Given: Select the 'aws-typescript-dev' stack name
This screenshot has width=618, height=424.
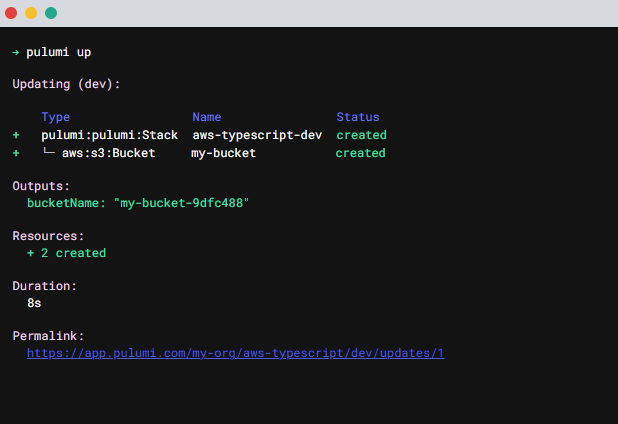Looking at the screenshot, I should click(x=257, y=135).
